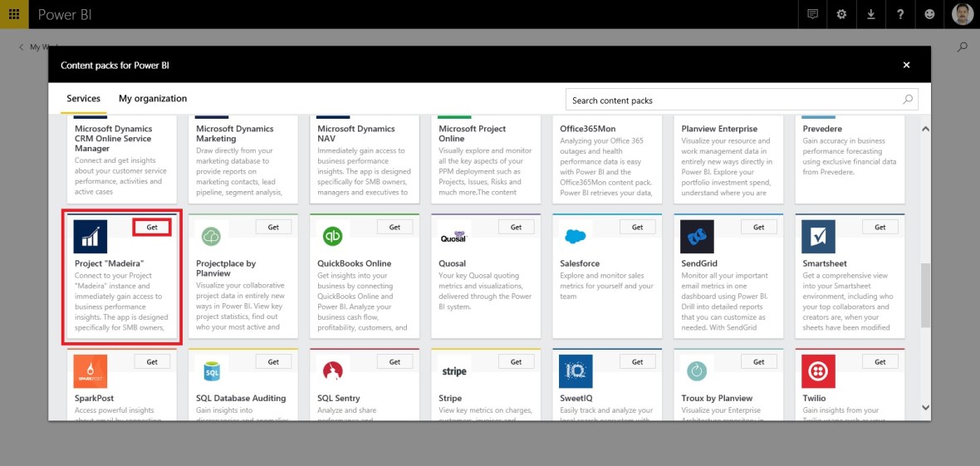Viewport: 980px width, 466px height.
Task: Click Get for SweetIQ
Action: 638,361
